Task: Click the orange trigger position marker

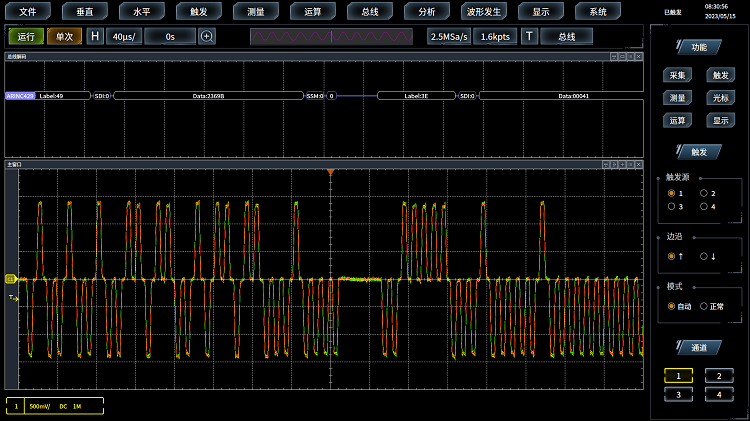Action: [330, 173]
